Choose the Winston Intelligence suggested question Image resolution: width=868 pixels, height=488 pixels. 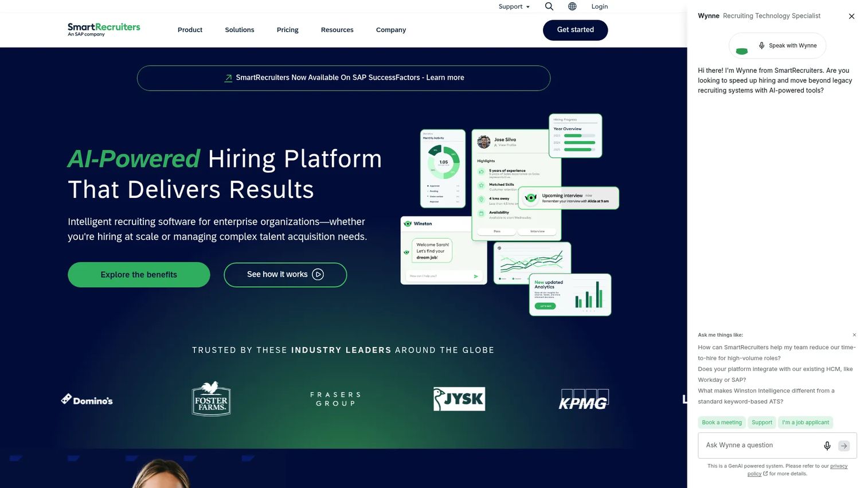pos(766,396)
